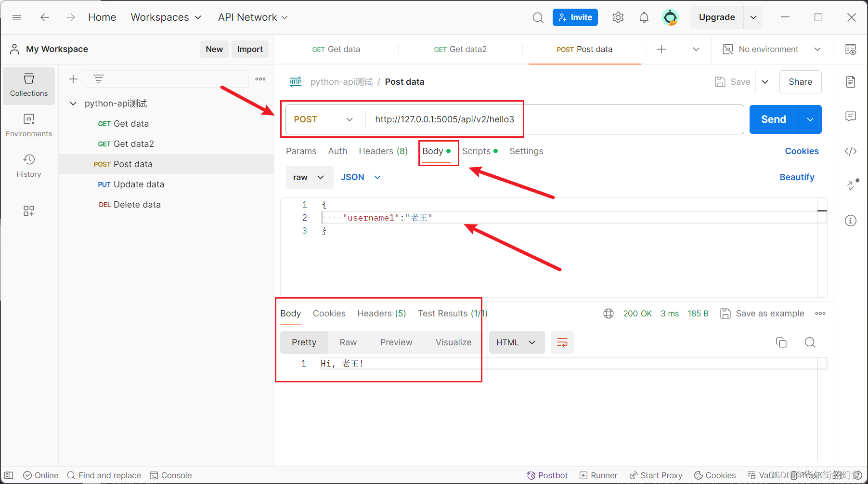The width and height of the screenshot is (868, 484).
Task: Create new collection with plus icon
Action: tap(73, 79)
